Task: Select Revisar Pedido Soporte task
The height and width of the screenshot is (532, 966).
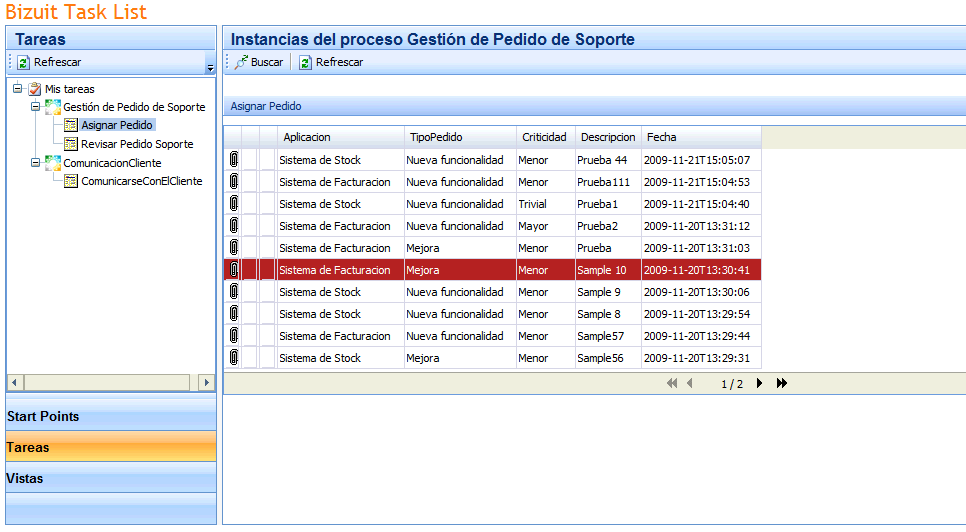Action: 137,144
